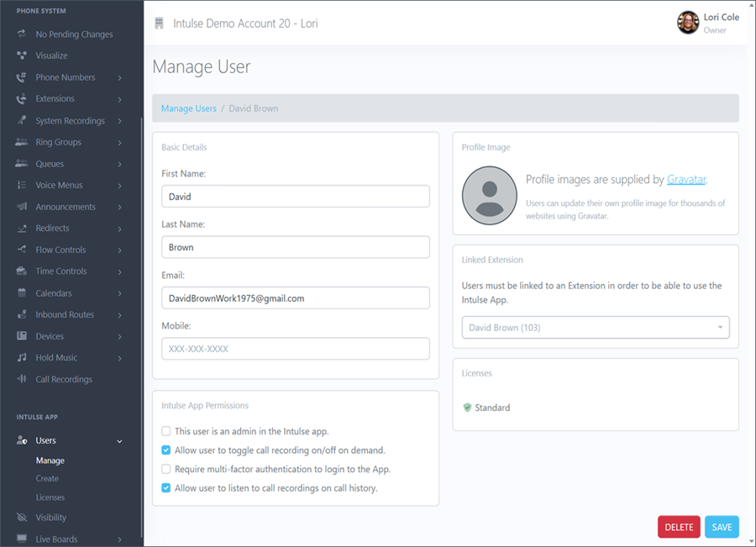Viewport: 756px width, 547px height.
Task: Select Licenses under Users menu
Action: [x=50, y=497]
